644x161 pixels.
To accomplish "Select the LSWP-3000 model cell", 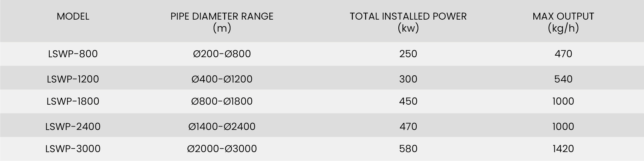I will click(73, 149).
